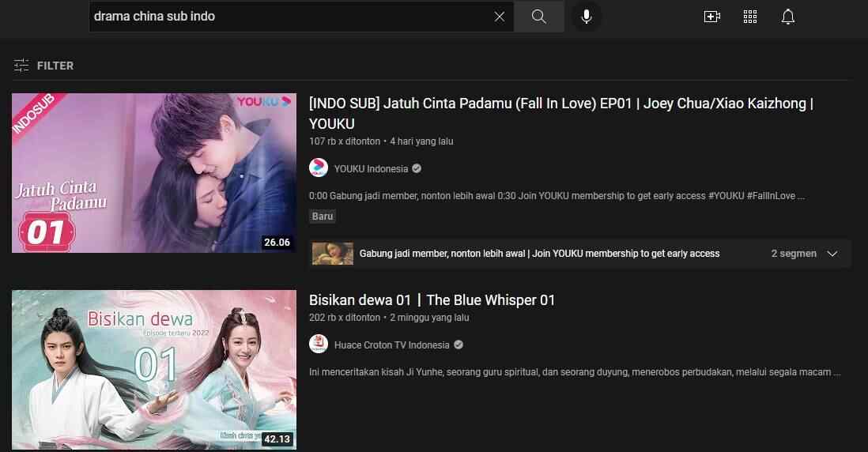Click "4 hari yang lalu" upload date
The image size is (868, 452).
click(x=421, y=141)
